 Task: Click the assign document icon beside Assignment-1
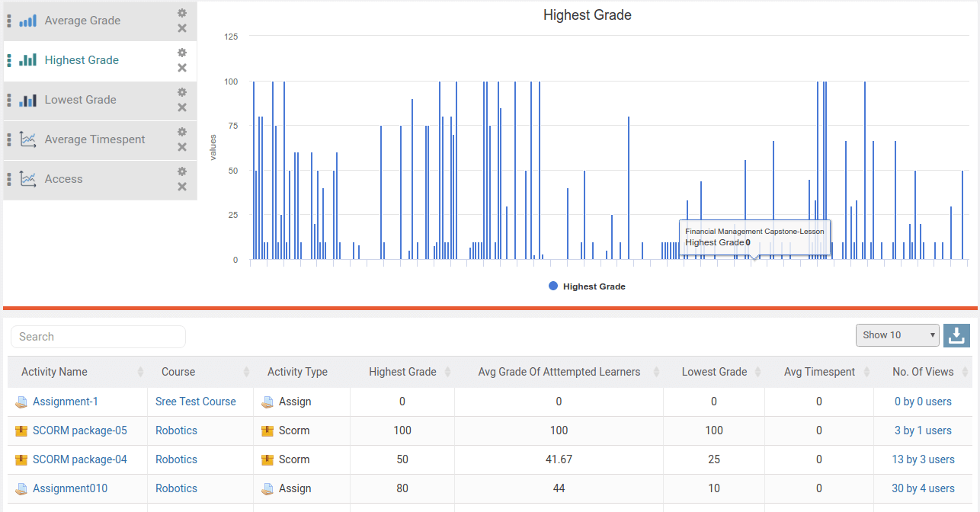tap(21, 402)
